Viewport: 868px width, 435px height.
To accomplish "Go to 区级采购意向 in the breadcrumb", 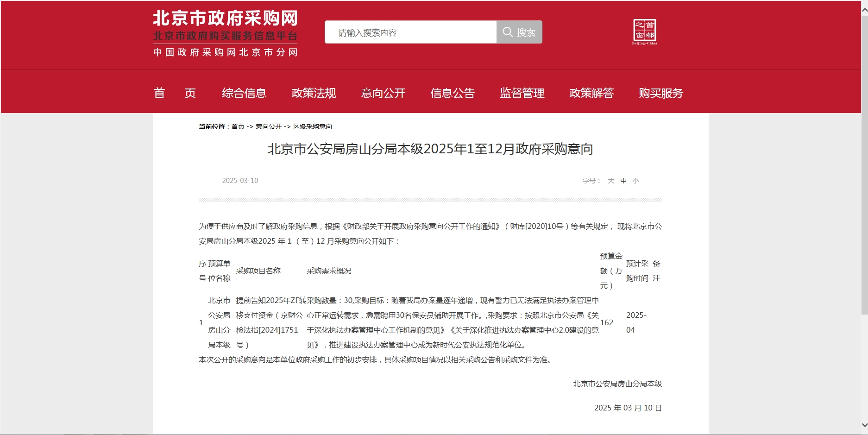I will pyautogui.click(x=313, y=126).
